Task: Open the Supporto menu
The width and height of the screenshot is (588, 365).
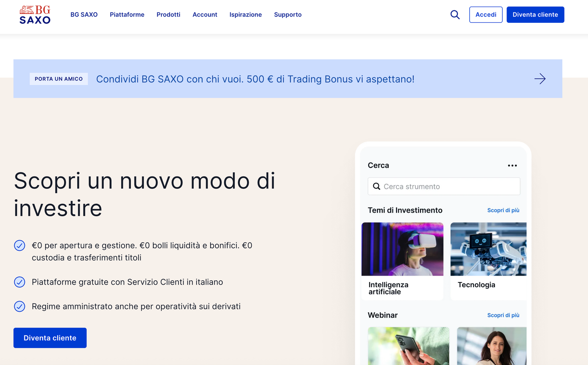Action: (x=288, y=15)
